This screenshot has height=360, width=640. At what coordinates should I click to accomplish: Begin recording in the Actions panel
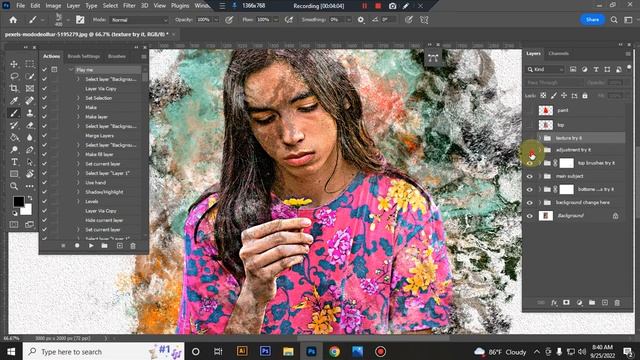77,246
